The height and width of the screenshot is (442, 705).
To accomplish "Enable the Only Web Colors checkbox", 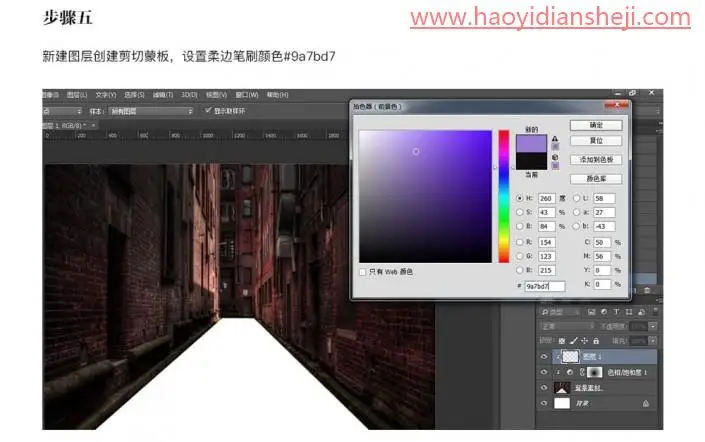I will click(x=362, y=272).
